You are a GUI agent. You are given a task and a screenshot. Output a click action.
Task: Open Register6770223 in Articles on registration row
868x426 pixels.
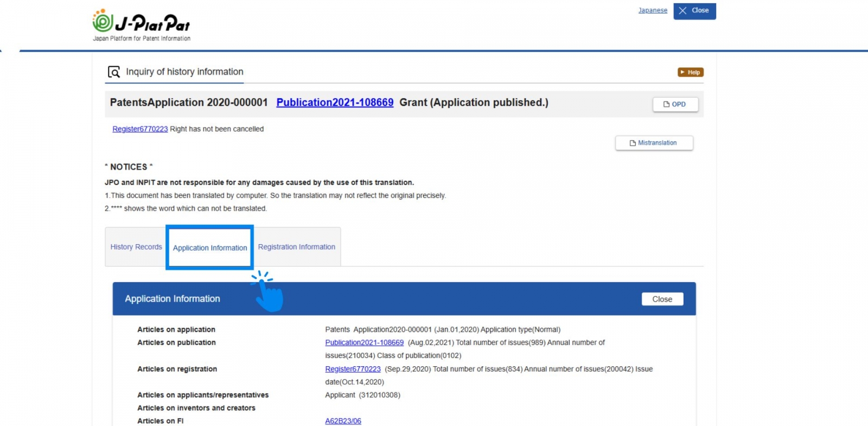[x=353, y=369]
